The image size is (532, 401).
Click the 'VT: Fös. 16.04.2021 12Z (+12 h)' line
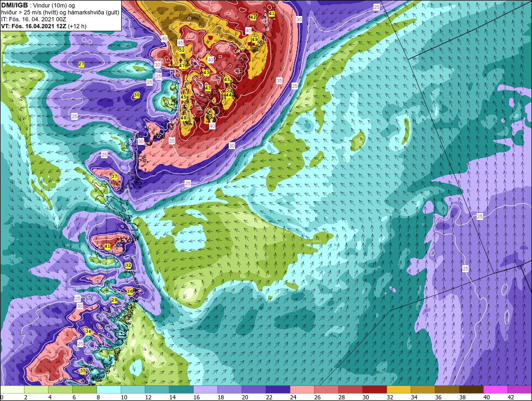44,26
